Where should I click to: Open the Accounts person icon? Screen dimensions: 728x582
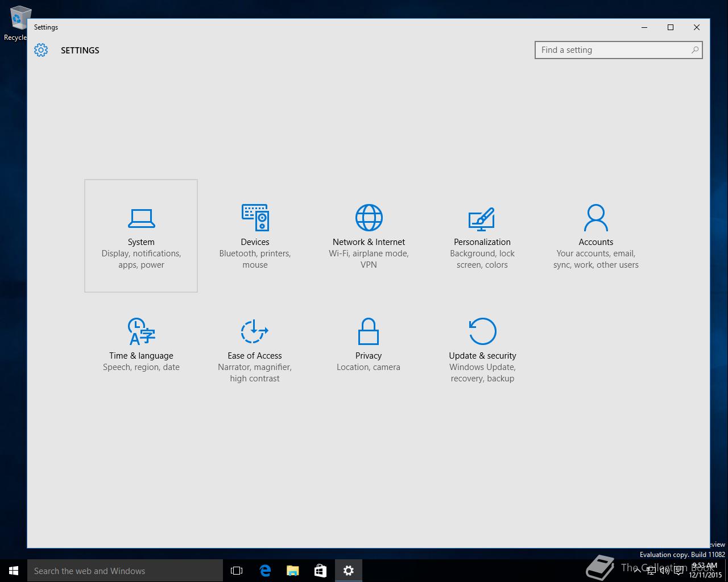(595, 218)
